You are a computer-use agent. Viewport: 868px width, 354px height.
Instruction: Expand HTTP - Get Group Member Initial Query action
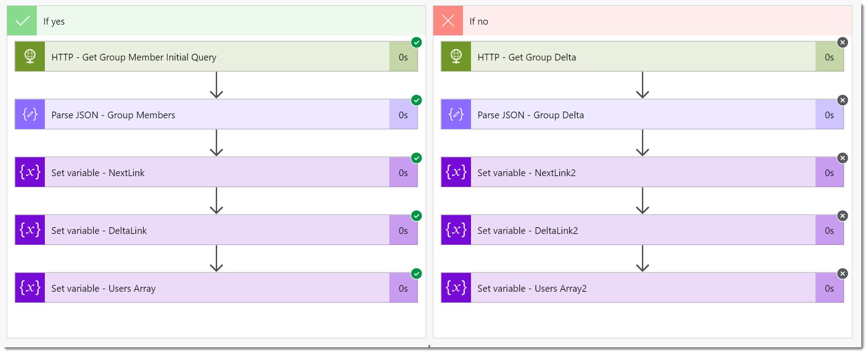216,56
